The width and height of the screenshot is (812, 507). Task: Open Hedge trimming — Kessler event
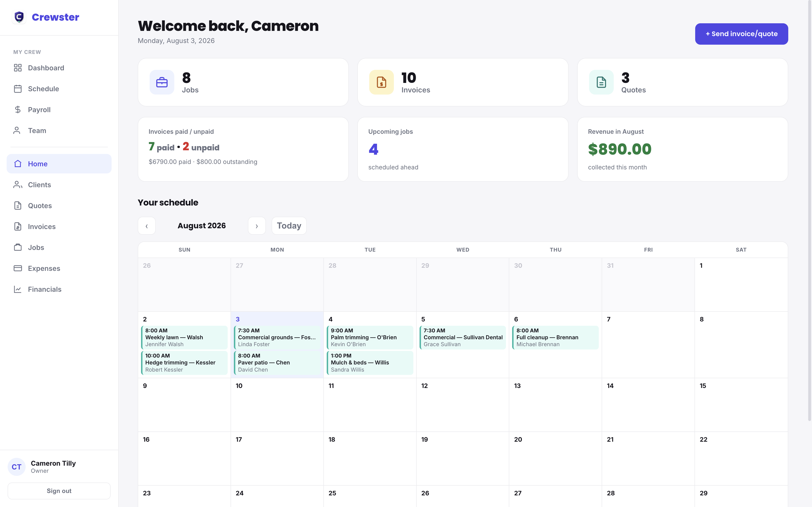coord(184,363)
